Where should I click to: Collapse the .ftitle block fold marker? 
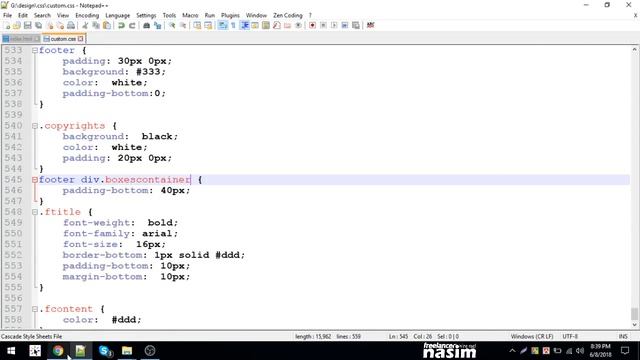tap(35, 212)
